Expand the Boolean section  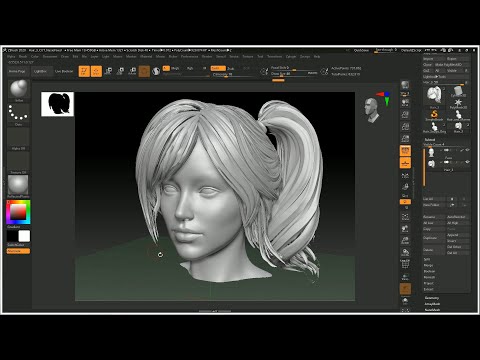[x=429, y=271]
